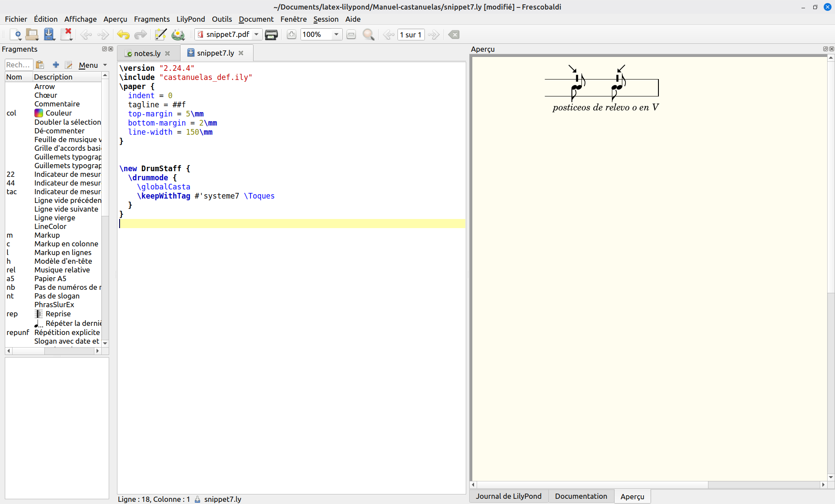The height and width of the screenshot is (504, 835).
Task: Toggle the magnifier glass tool
Action: coord(368,34)
